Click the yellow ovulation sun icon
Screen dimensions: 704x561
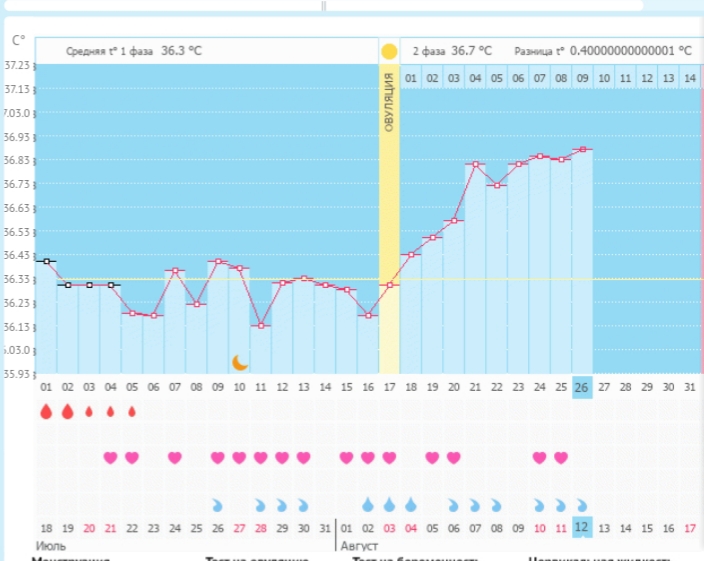tap(389, 50)
